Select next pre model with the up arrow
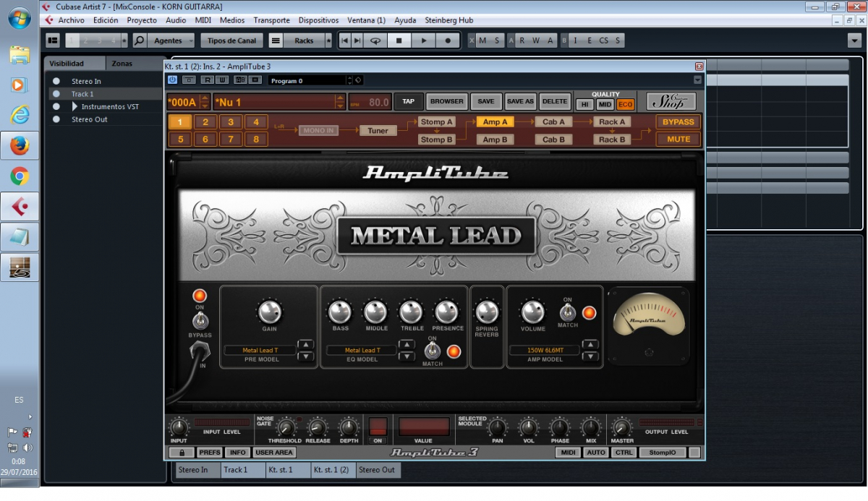Screen dimensions: 868x501 pos(305,345)
